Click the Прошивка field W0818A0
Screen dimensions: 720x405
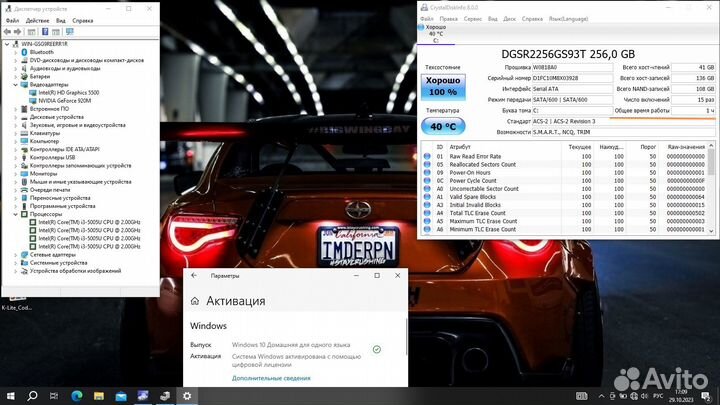[x=572, y=68]
